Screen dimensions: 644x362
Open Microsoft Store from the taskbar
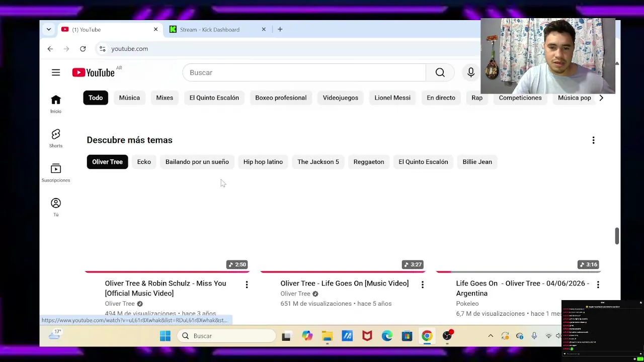[x=407, y=336]
